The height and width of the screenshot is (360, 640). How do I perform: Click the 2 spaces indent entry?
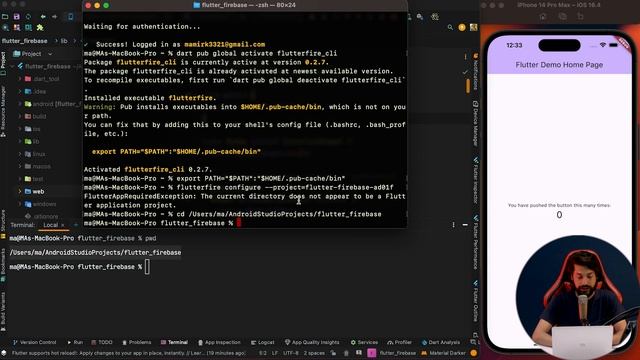314,353
